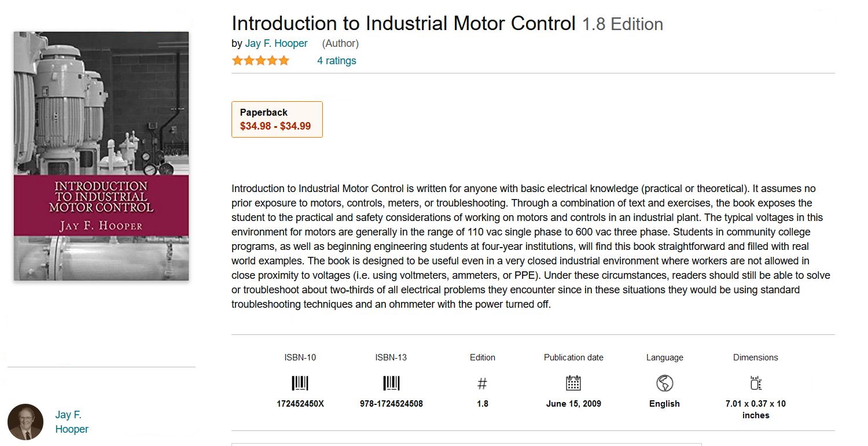Click the Edition hash symbol icon
This screenshot has height=446, width=868.
(482, 384)
